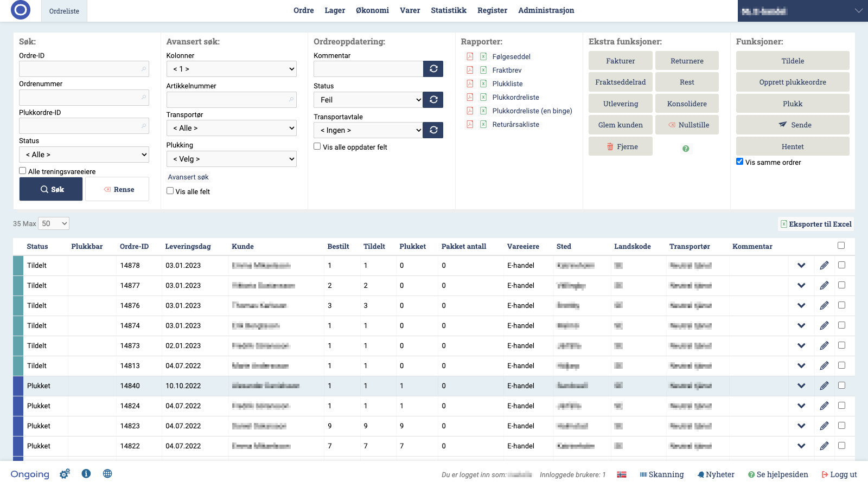868x488 pixels.
Task: Click the refresh icon next to Kommentar field
Action: (x=433, y=69)
